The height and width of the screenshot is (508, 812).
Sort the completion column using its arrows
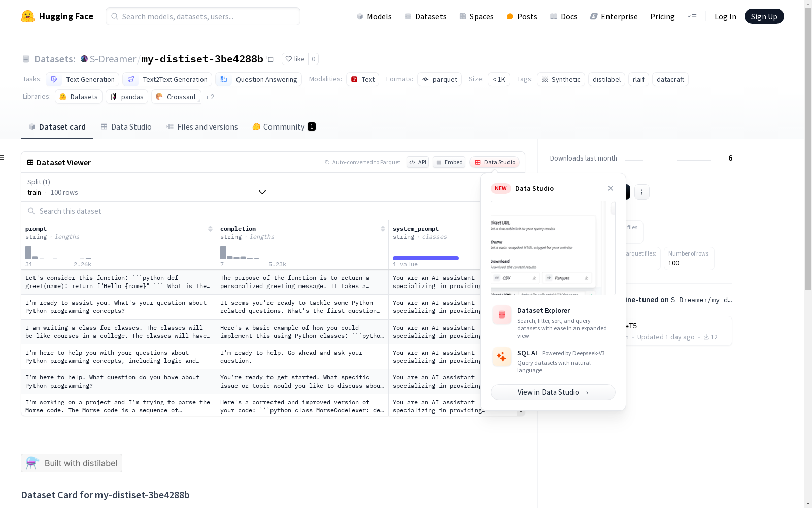383,229
